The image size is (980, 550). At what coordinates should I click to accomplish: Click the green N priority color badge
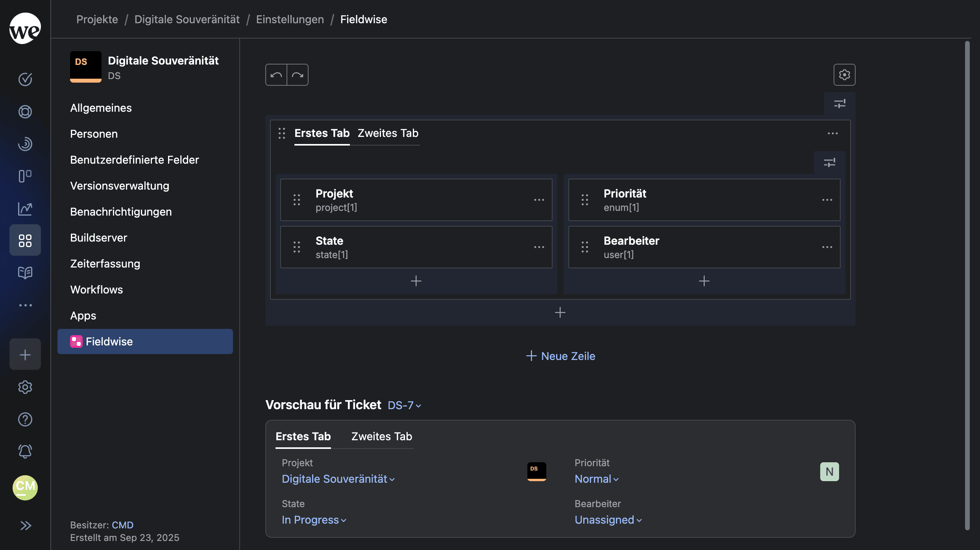(829, 471)
